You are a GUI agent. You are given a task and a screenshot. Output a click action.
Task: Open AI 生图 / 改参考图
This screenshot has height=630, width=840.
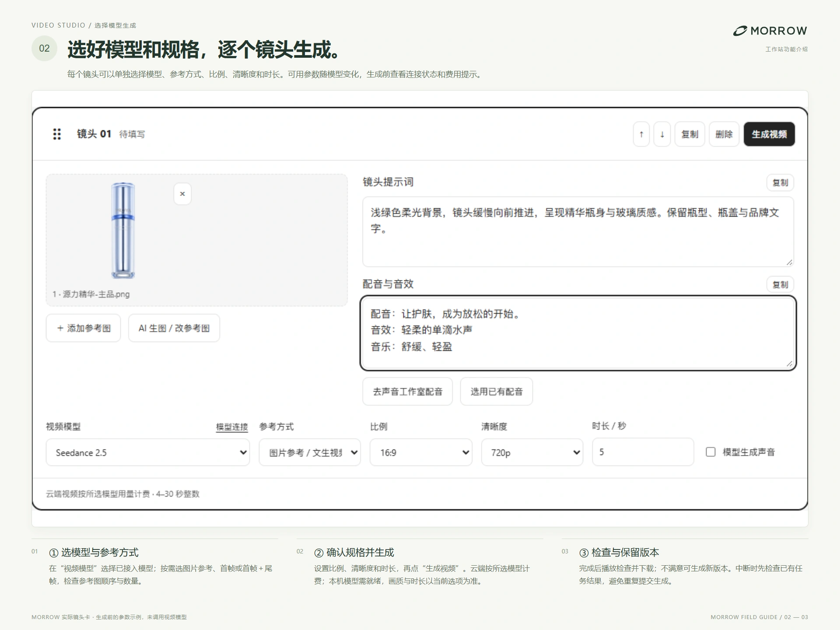point(174,328)
